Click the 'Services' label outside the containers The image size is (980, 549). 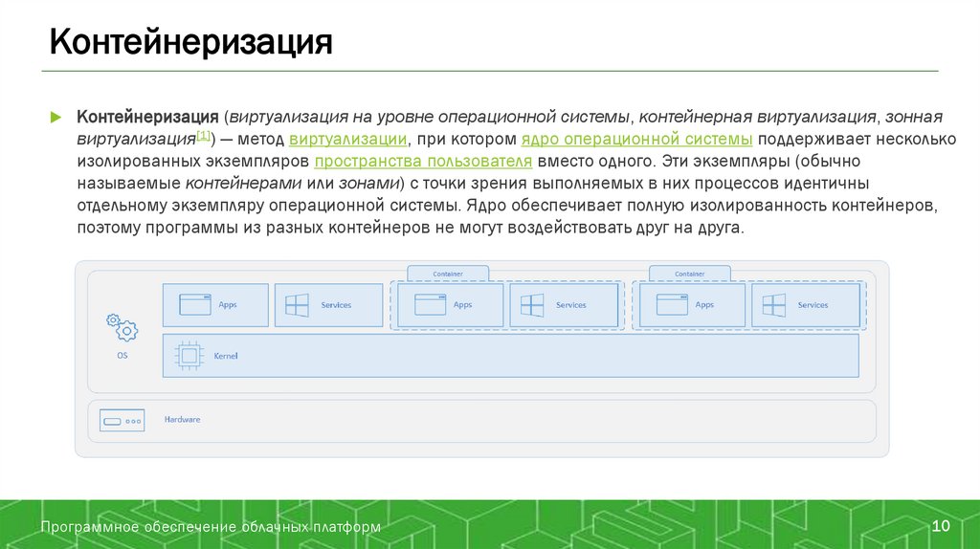[336, 305]
